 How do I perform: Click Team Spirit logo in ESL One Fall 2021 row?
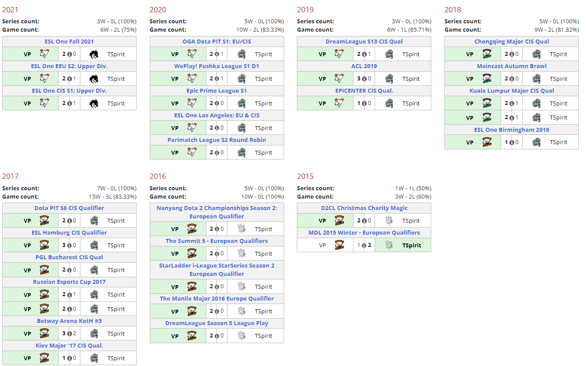94,54
